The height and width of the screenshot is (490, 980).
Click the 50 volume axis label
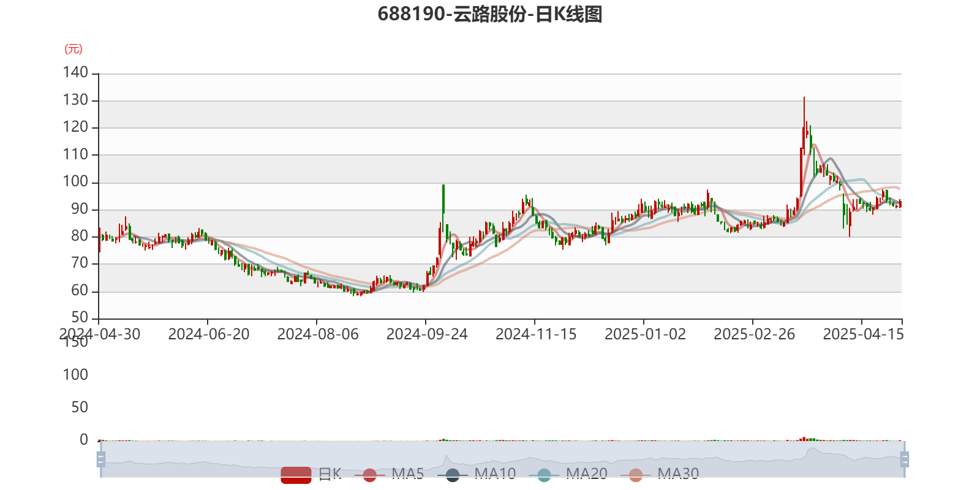click(80, 407)
